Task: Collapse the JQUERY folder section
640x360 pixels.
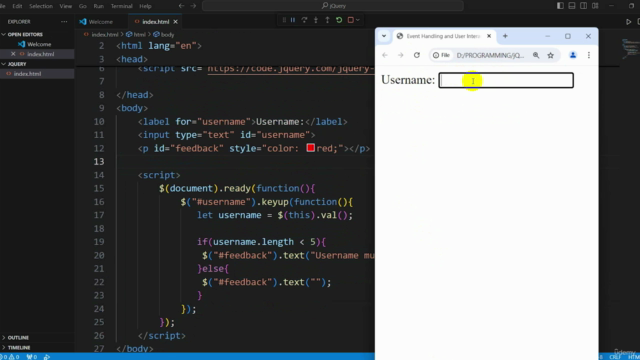Action: [x=17, y=64]
